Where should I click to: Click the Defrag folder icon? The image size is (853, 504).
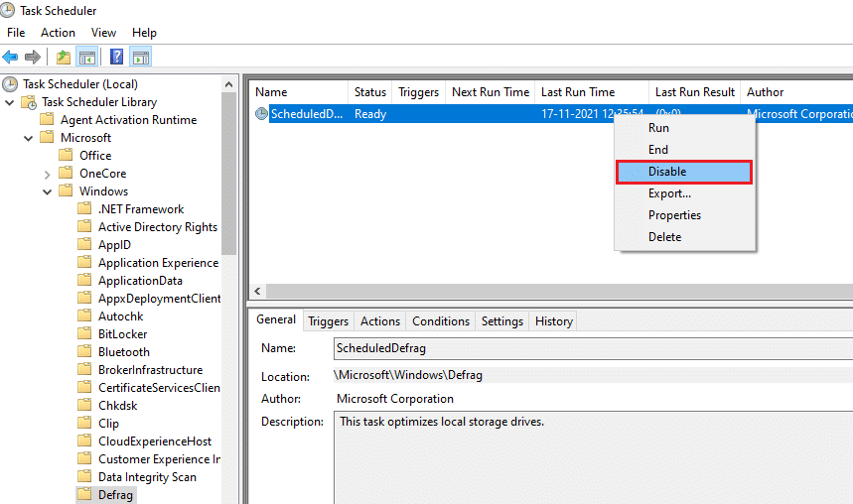click(84, 495)
